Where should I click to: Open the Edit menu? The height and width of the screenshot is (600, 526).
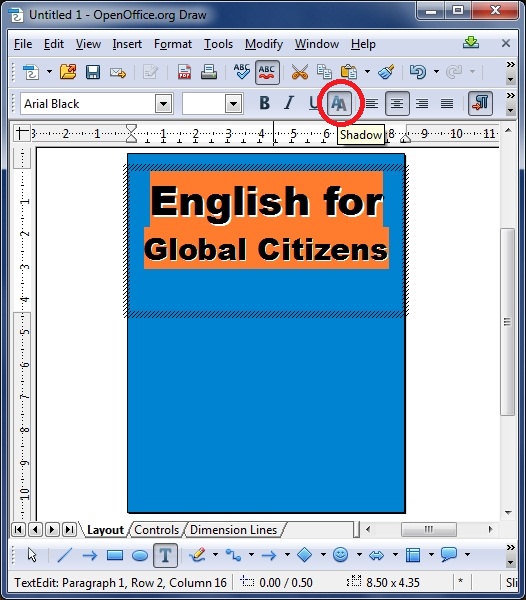[54, 44]
